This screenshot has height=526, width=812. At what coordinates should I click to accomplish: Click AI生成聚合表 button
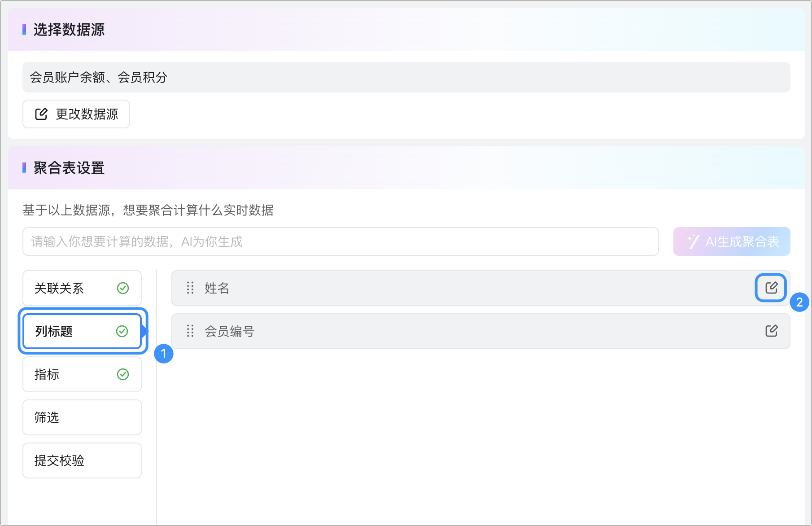(732, 241)
